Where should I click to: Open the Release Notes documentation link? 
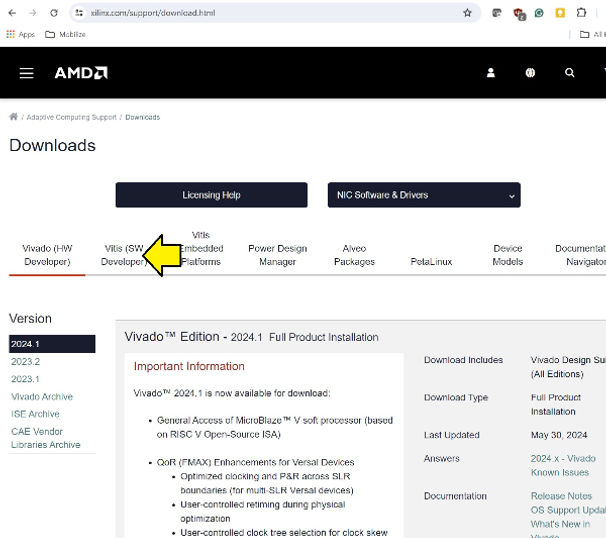tap(561, 495)
